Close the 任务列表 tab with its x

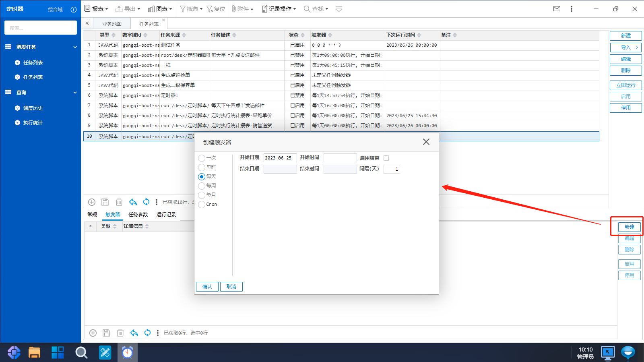coord(163,20)
